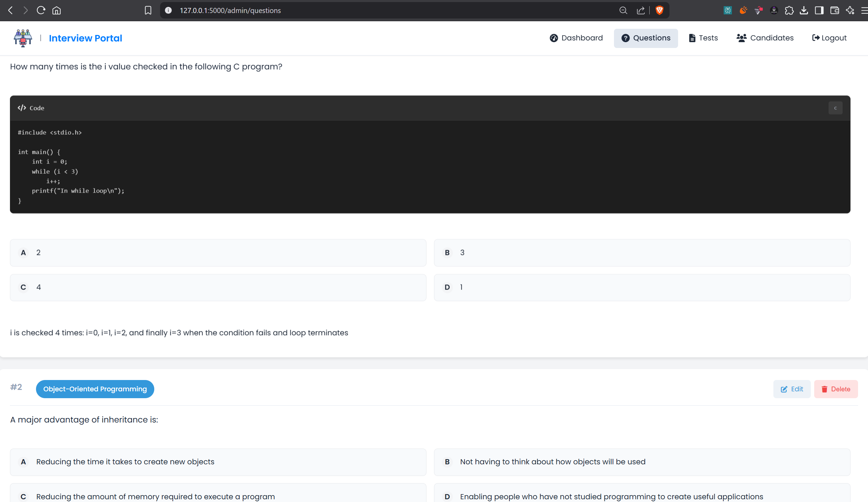This screenshot has height=502, width=868.
Task: Select option D 'Enabling people who have not studied'
Action: (642, 493)
